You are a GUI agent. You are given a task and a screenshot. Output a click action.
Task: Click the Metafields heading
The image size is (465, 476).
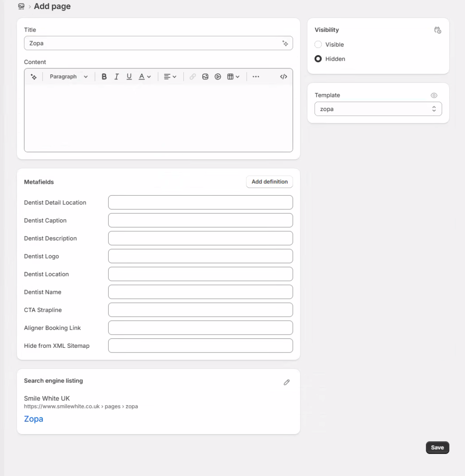tap(39, 182)
